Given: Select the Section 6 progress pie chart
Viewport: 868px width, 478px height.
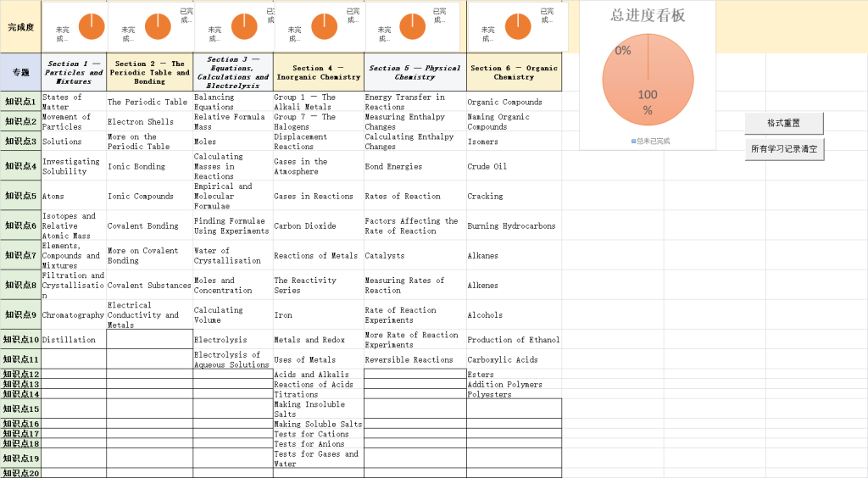Looking at the screenshot, I should pyautogui.click(x=518, y=26).
